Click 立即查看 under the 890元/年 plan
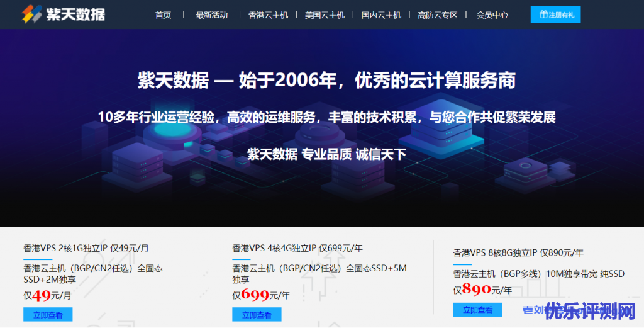The height and width of the screenshot is (328, 644). 478,310
